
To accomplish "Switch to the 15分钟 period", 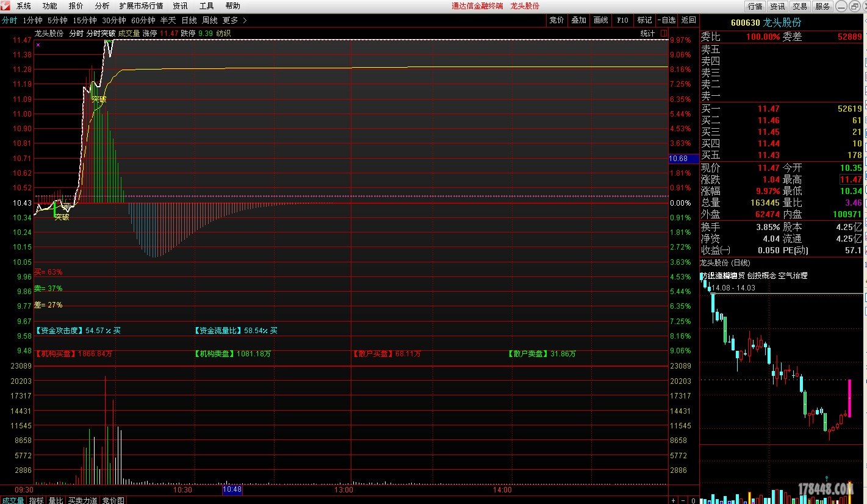I will tap(84, 20).
